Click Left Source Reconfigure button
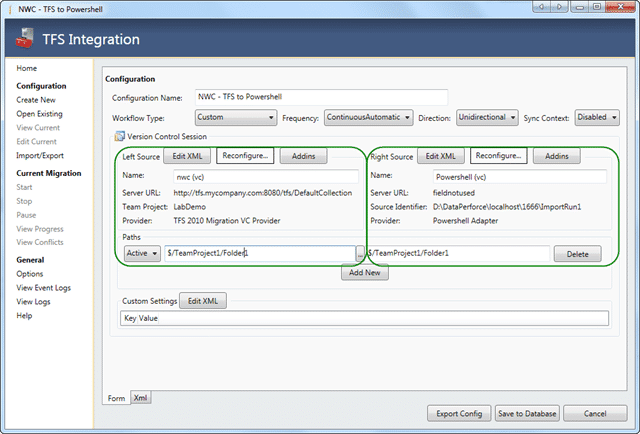This screenshot has width=640, height=434. [245, 156]
